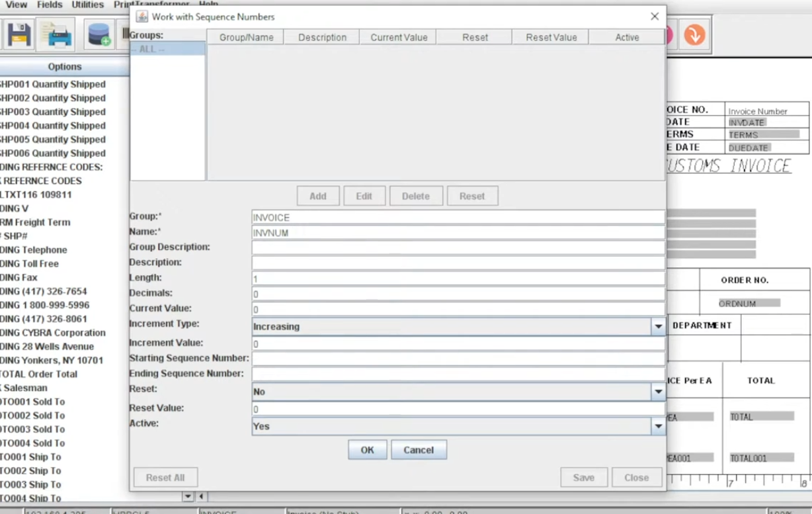The width and height of the screenshot is (812, 514).
Task: Click the Java icon in dialog title bar
Action: click(x=142, y=17)
